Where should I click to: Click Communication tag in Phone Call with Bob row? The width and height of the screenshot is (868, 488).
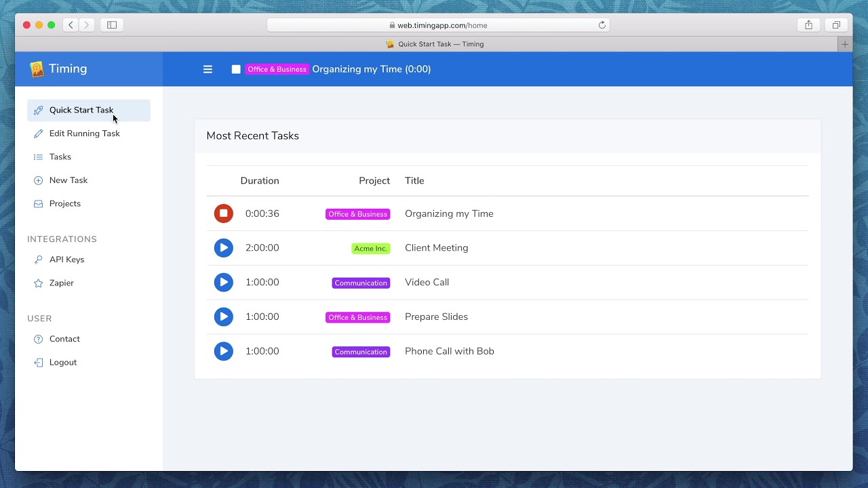point(361,352)
